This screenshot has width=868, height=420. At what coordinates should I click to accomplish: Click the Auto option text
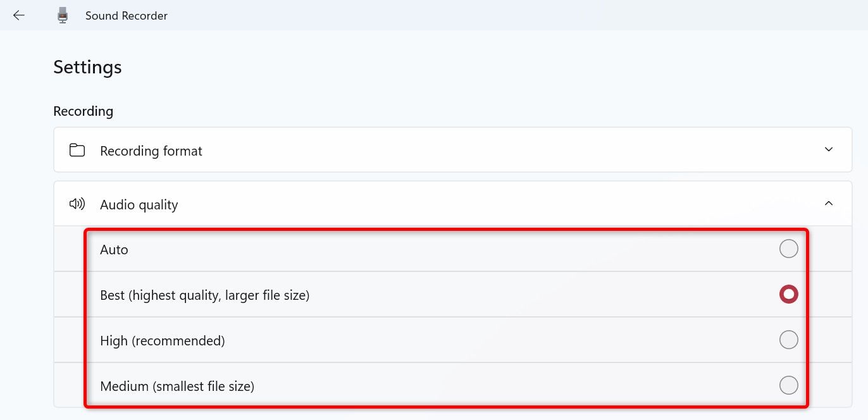[x=114, y=250]
